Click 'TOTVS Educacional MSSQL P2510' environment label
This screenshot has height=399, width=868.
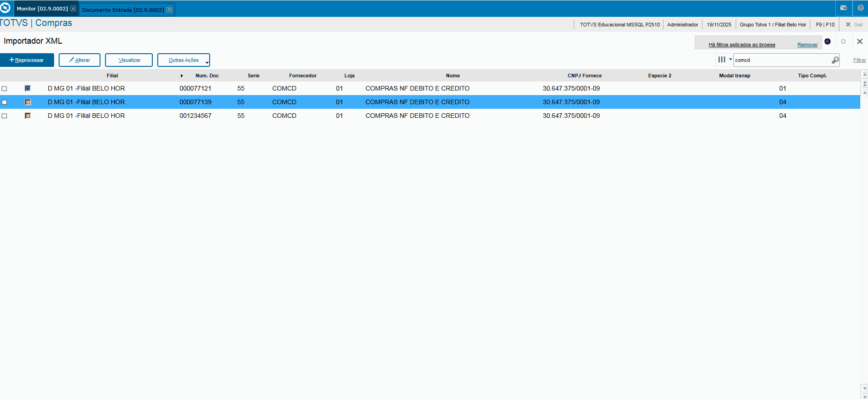(620, 25)
